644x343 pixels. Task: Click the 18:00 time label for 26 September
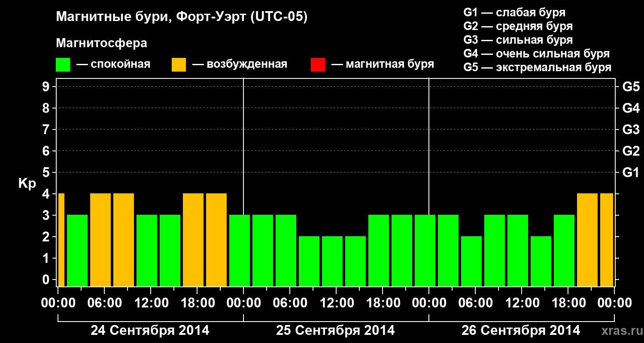pyautogui.click(x=568, y=303)
